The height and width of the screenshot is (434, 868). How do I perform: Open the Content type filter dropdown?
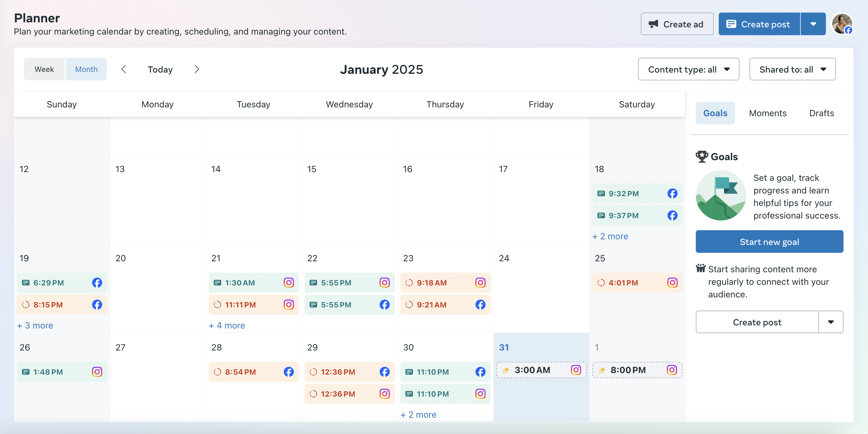(688, 69)
